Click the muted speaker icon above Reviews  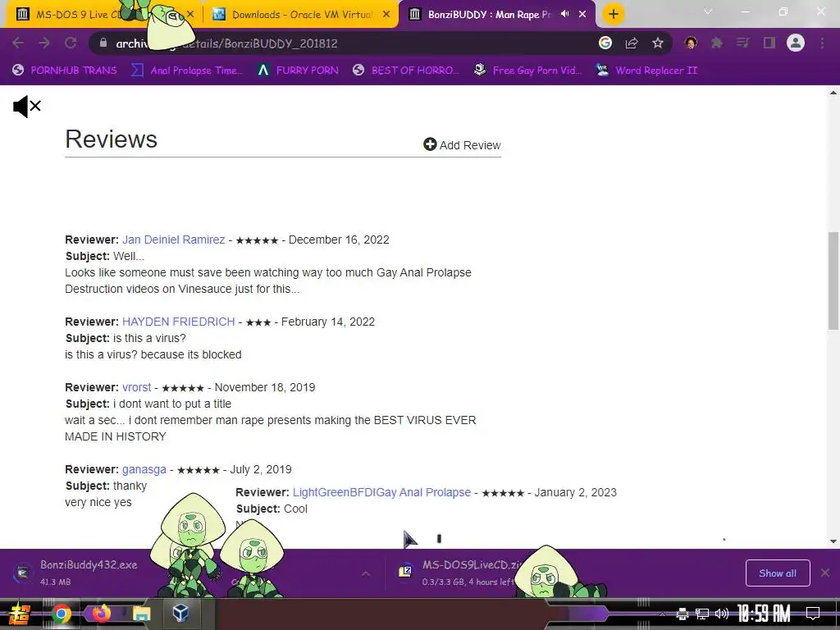(x=27, y=107)
